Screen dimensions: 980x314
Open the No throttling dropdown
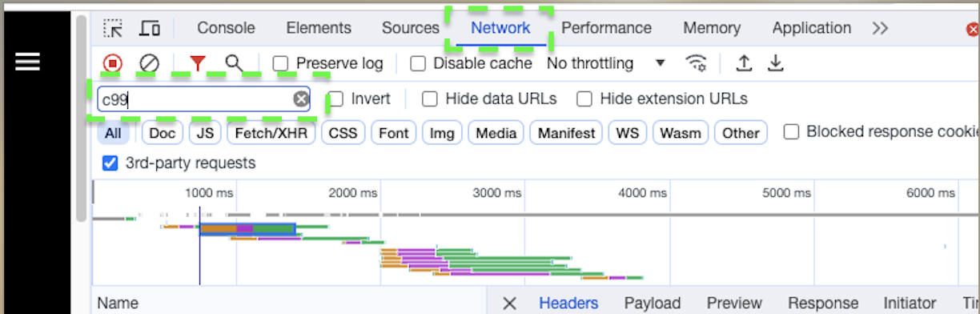point(606,63)
